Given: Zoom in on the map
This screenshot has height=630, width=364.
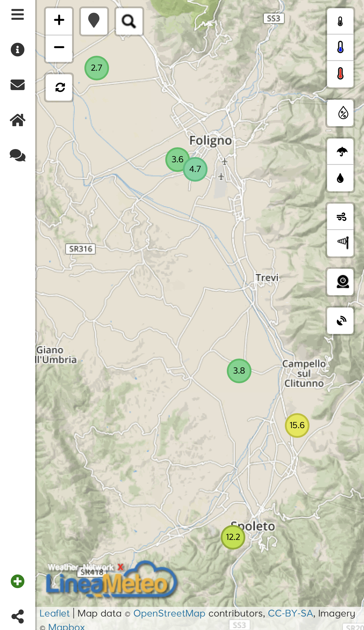Looking at the screenshot, I should 59,21.
